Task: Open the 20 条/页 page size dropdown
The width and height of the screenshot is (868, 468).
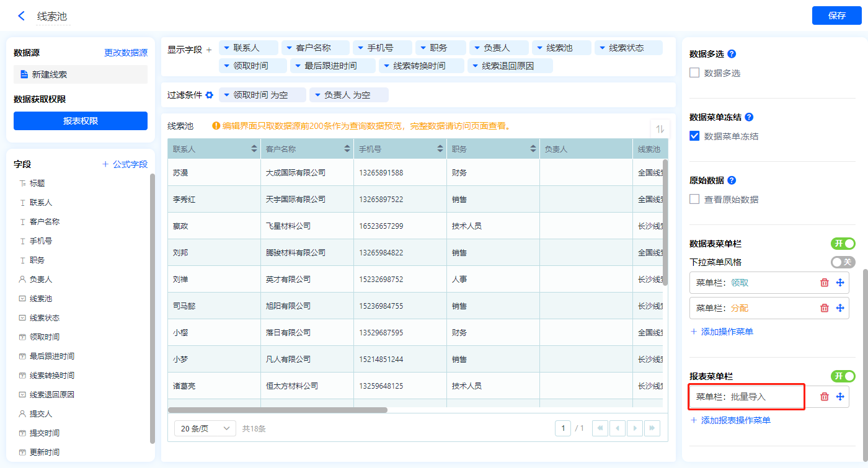Action: [205, 428]
